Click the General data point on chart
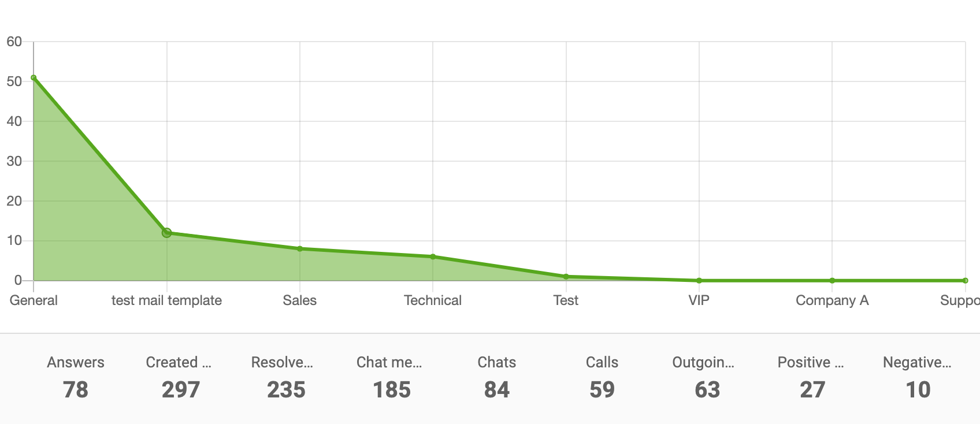980x424 pixels. coord(34,78)
